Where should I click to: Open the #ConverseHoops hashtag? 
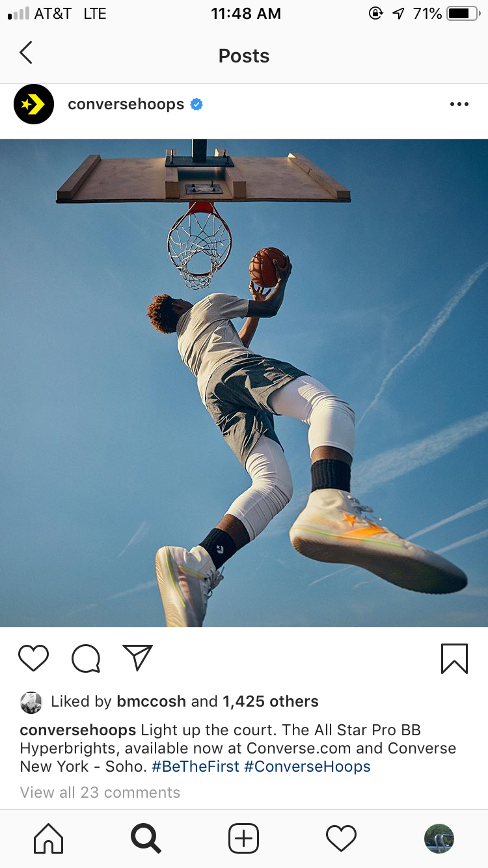(x=307, y=766)
